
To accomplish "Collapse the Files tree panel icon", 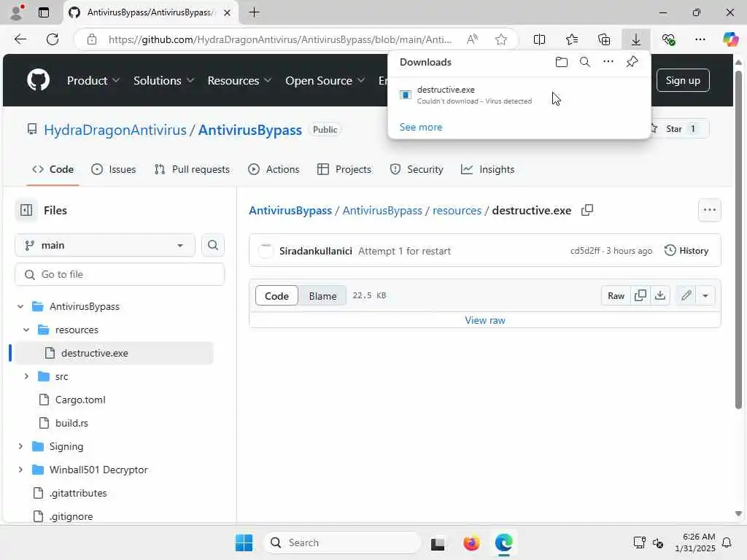I will point(26,210).
